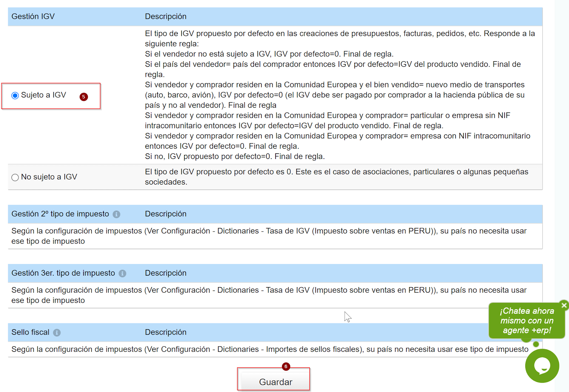Click the "Gestión IGV" column header
The height and width of the screenshot is (392, 569).
click(33, 16)
